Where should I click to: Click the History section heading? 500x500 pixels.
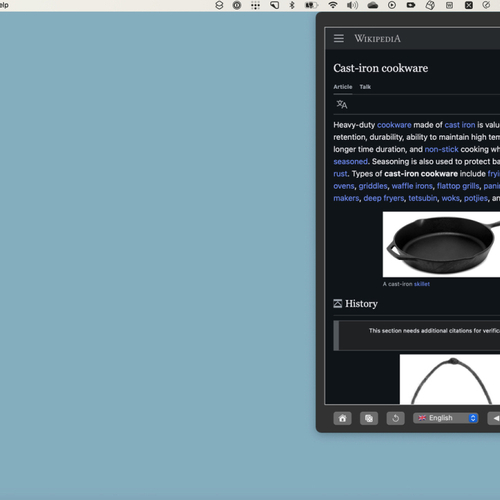[361, 304]
